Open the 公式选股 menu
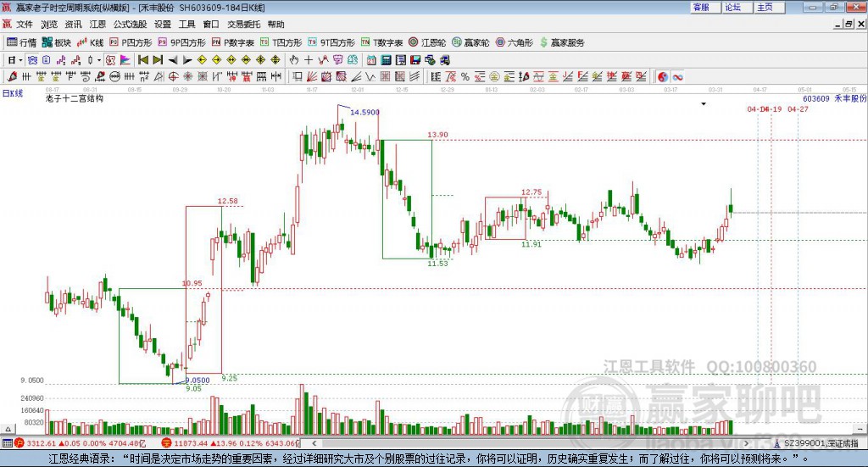The width and height of the screenshot is (868, 467). pyautogui.click(x=130, y=25)
